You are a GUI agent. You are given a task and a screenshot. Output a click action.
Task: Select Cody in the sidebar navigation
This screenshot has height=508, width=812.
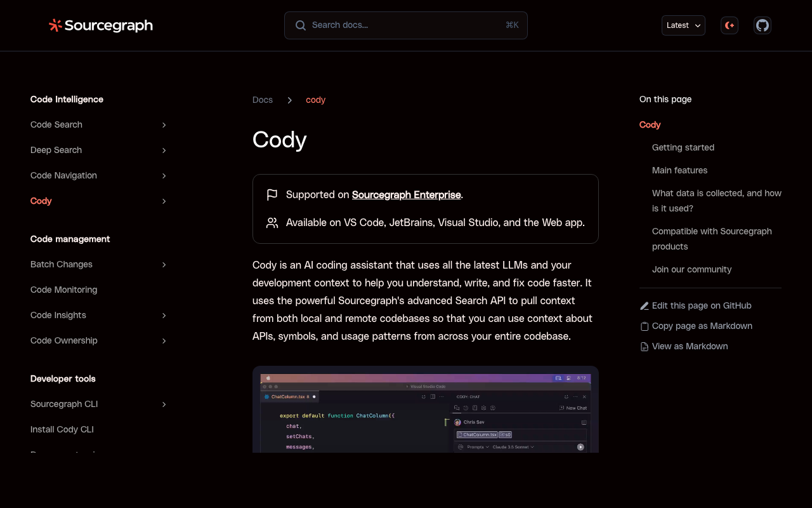pyautogui.click(x=41, y=201)
